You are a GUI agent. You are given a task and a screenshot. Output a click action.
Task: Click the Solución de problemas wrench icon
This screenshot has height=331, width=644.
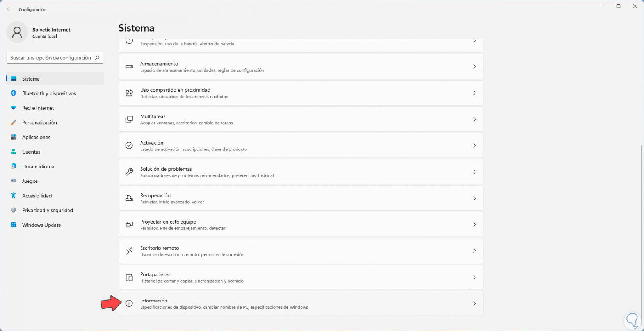[x=129, y=172]
